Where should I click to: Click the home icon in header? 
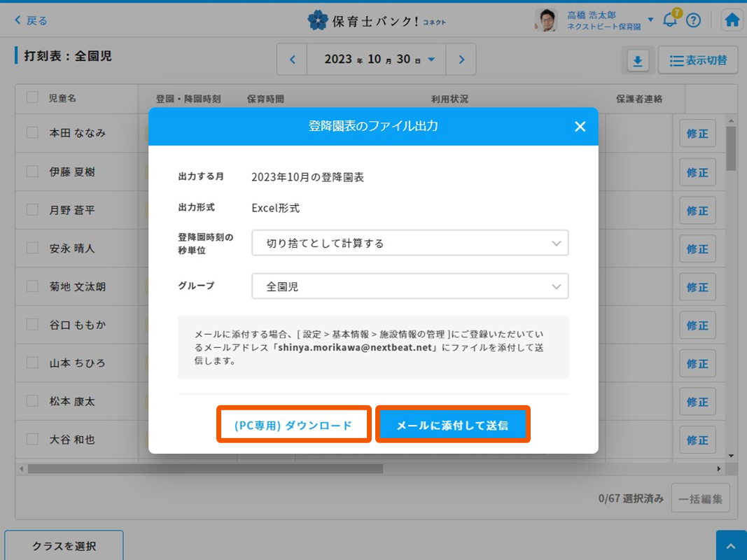(x=732, y=20)
